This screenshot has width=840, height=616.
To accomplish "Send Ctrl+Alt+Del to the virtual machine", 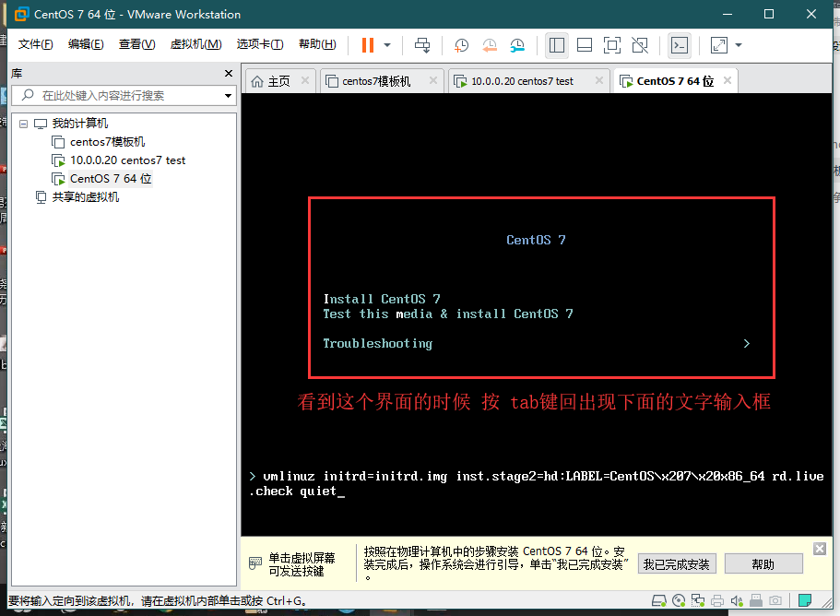I will [x=422, y=45].
